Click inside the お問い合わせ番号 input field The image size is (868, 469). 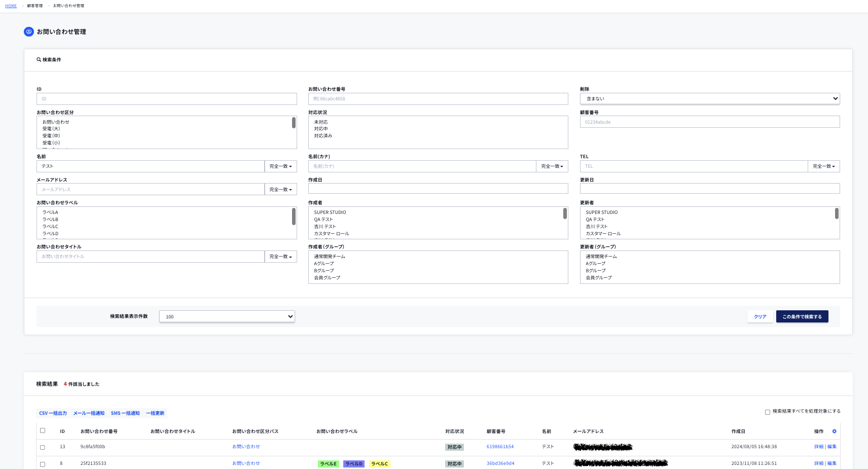[438, 99]
